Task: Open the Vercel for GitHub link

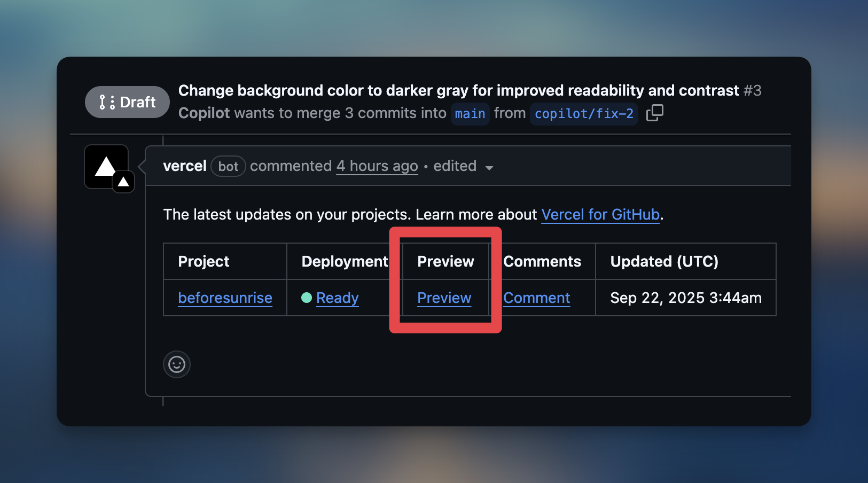Action: [600, 214]
